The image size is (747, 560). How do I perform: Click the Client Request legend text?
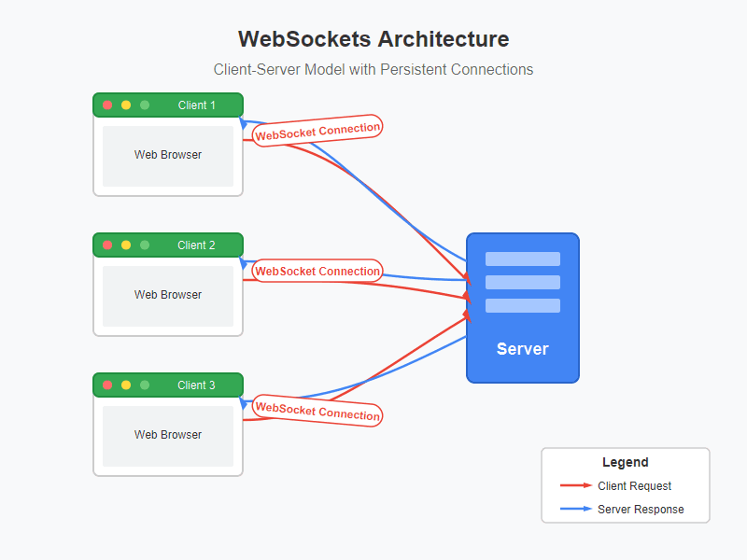635,485
